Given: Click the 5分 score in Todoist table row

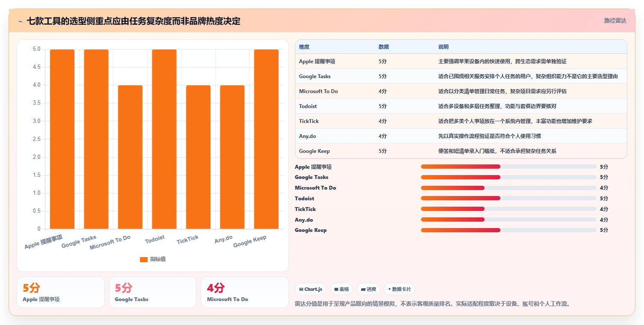Looking at the screenshot, I should [x=382, y=106].
